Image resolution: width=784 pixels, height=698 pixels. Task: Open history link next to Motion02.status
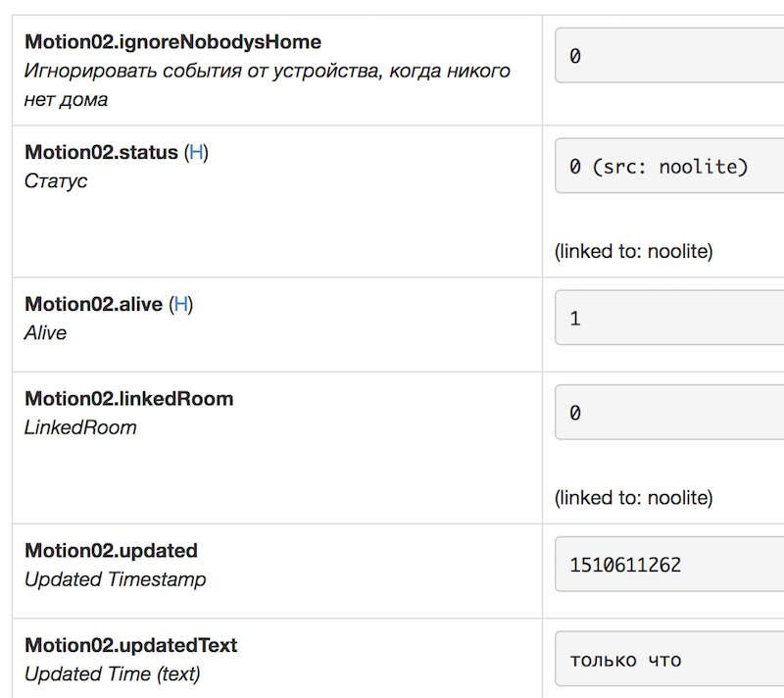197,153
